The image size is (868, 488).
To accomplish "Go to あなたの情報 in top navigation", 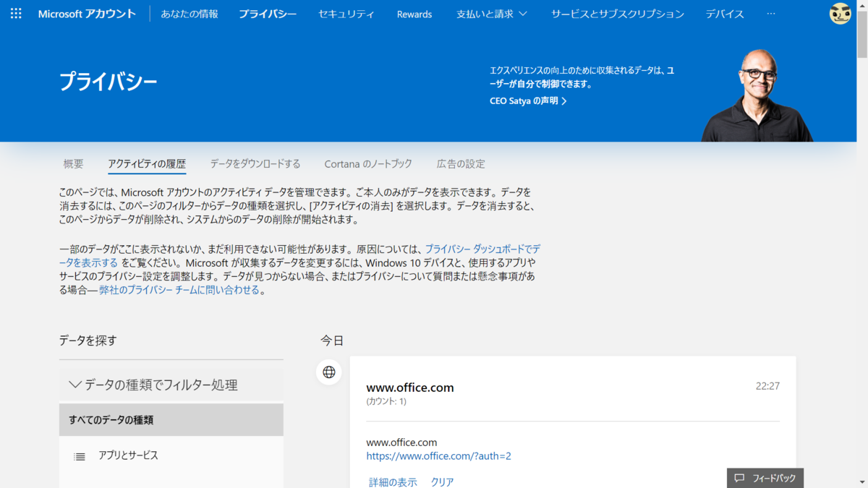I will tap(190, 14).
